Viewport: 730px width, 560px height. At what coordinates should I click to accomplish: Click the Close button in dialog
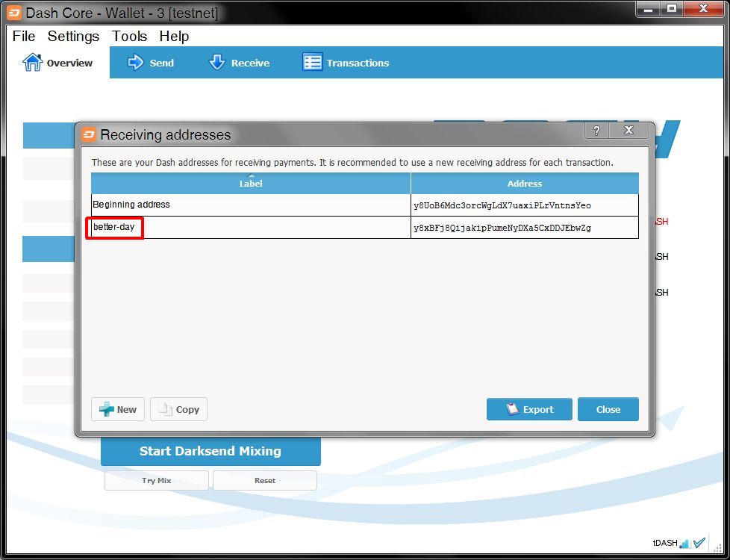(x=608, y=409)
